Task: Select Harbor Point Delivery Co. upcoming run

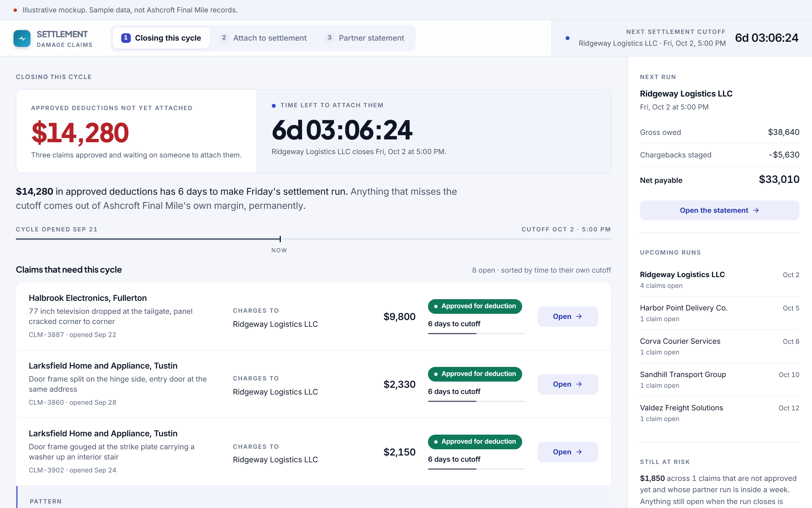Action: (720, 313)
